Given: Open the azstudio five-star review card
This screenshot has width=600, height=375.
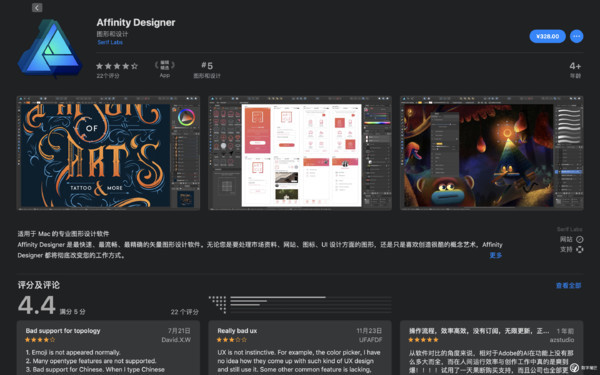Looking at the screenshot, I should tap(491, 347).
